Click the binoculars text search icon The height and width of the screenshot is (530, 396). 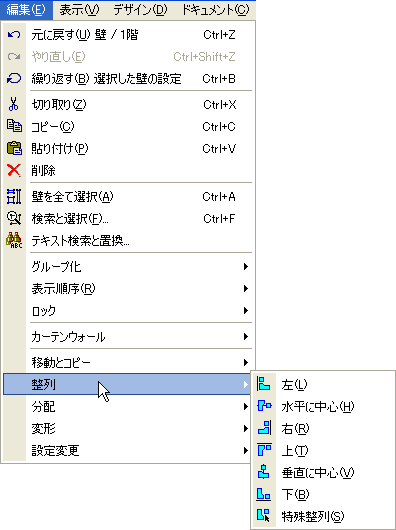pos(14,240)
